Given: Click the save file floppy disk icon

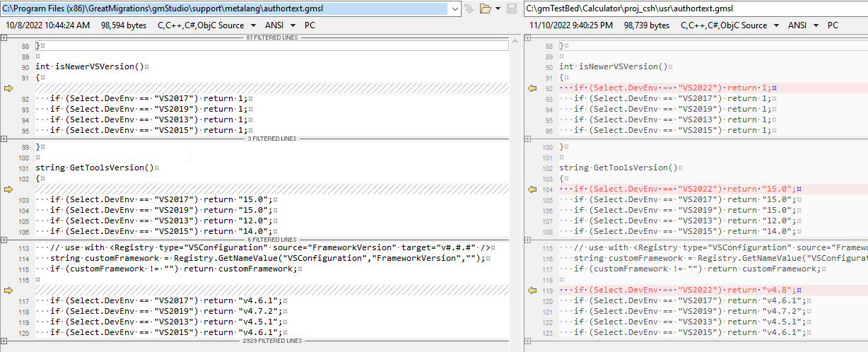Looking at the screenshot, I should pyautogui.click(x=512, y=8).
